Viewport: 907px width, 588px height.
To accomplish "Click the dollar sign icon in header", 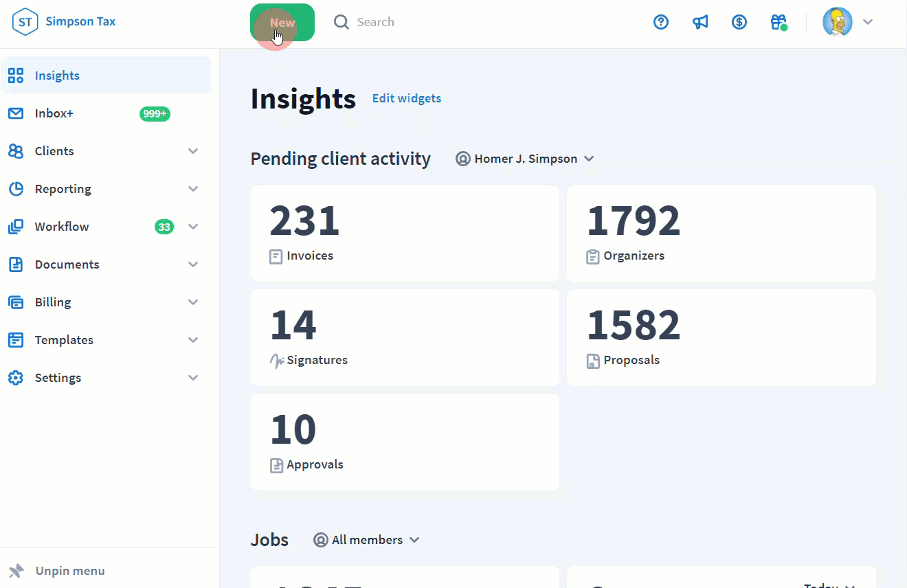I will click(739, 22).
